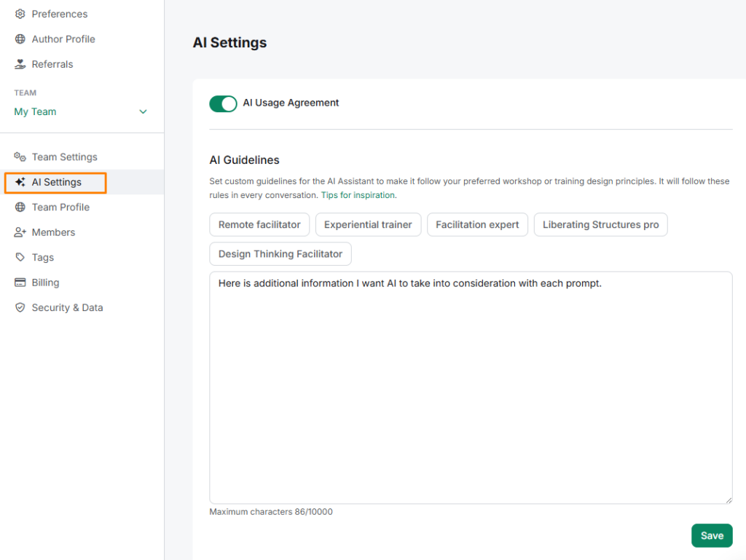746x560 pixels.
Task: Select the Remote facilitator preset
Action: pyautogui.click(x=259, y=225)
